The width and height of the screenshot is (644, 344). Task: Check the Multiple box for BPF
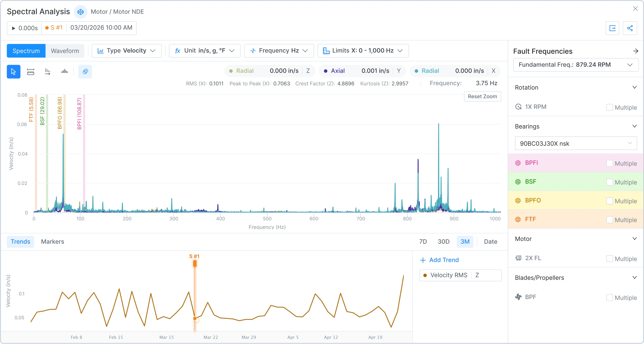tap(610, 297)
